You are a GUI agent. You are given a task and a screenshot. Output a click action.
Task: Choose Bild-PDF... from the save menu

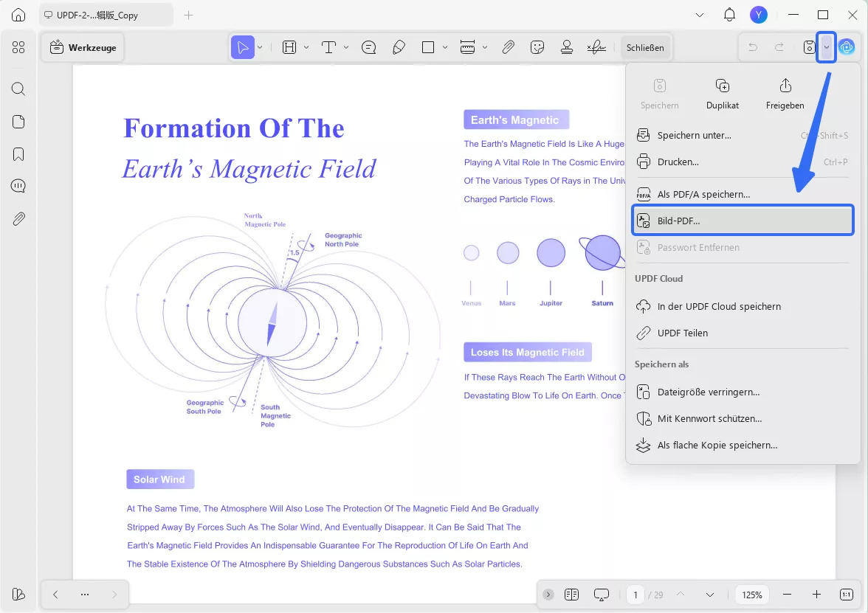(743, 221)
